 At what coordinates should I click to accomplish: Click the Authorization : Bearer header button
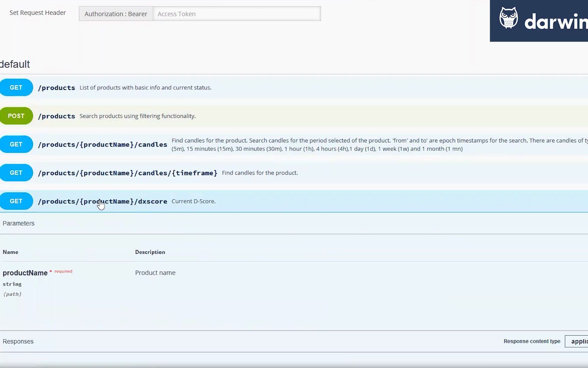tap(116, 14)
